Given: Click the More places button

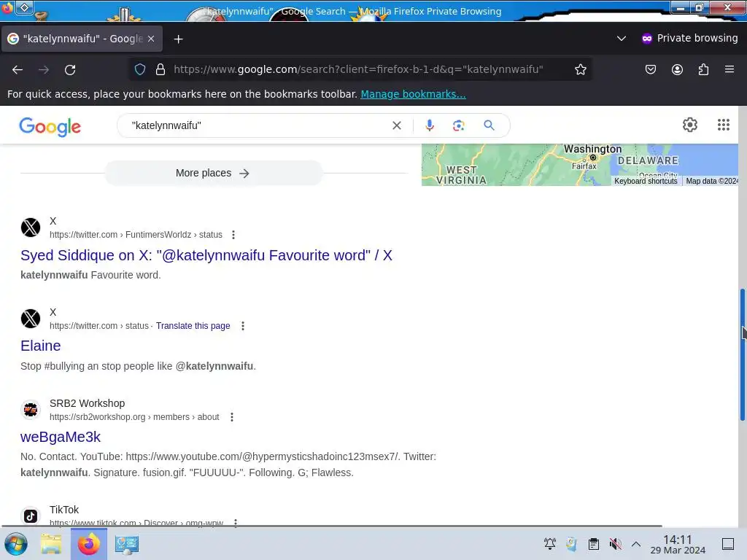Looking at the screenshot, I should click(213, 173).
